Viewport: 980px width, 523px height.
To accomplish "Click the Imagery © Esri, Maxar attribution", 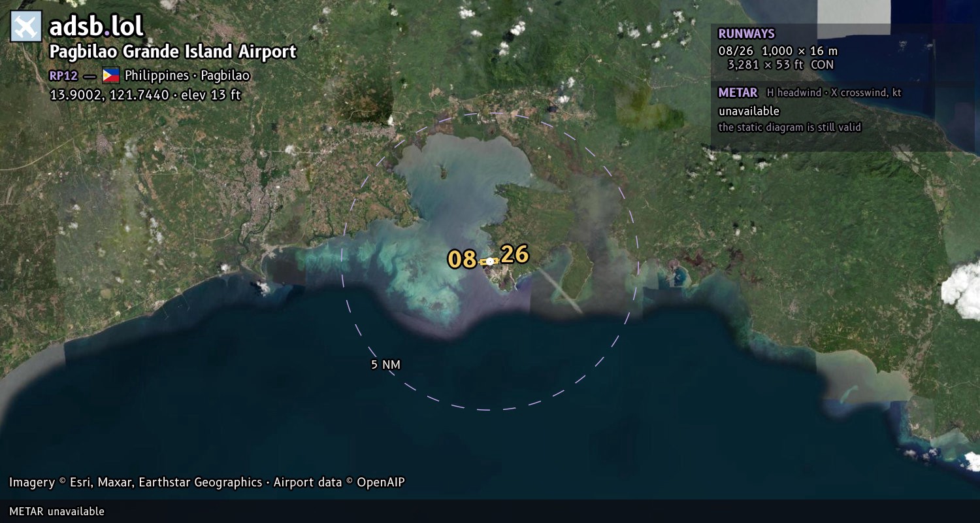I will pos(207,482).
